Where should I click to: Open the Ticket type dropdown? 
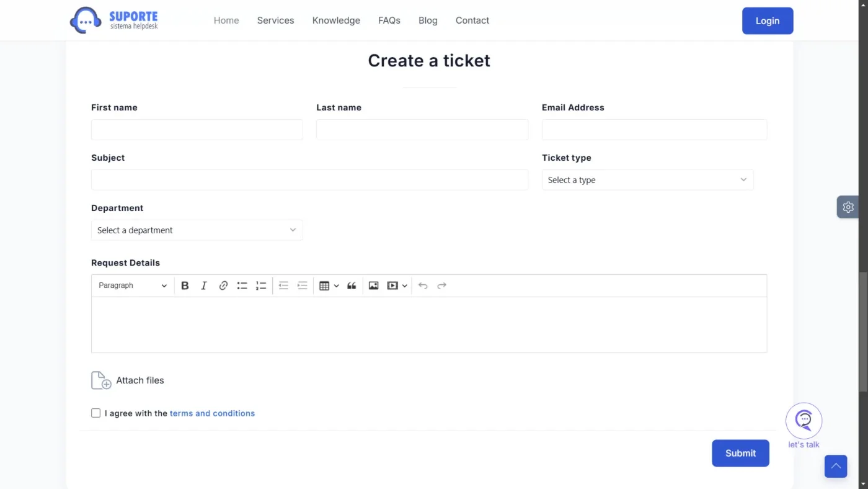(x=647, y=180)
